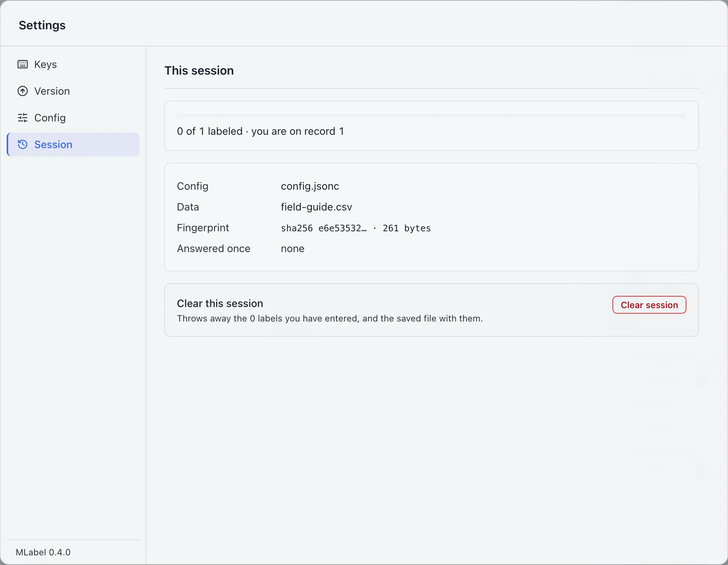The image size is (728, 565).
Task: Click the sliders icon beside Config
Action: [x=23, y=118]
